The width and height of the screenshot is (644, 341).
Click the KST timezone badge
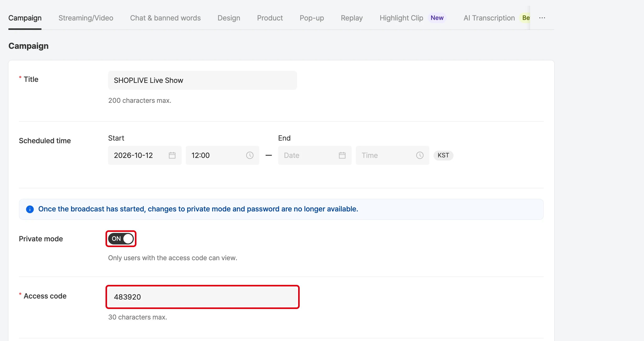[x=443, y=155]
